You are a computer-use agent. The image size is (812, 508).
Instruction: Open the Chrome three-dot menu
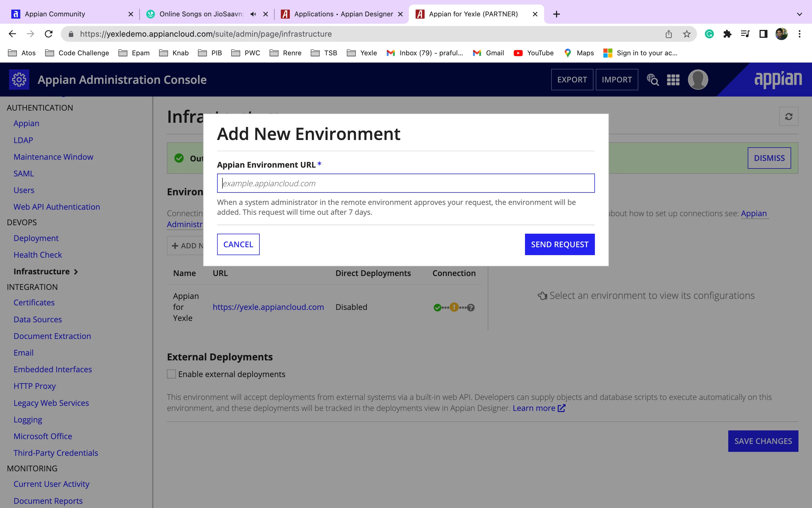pos(800,34)
